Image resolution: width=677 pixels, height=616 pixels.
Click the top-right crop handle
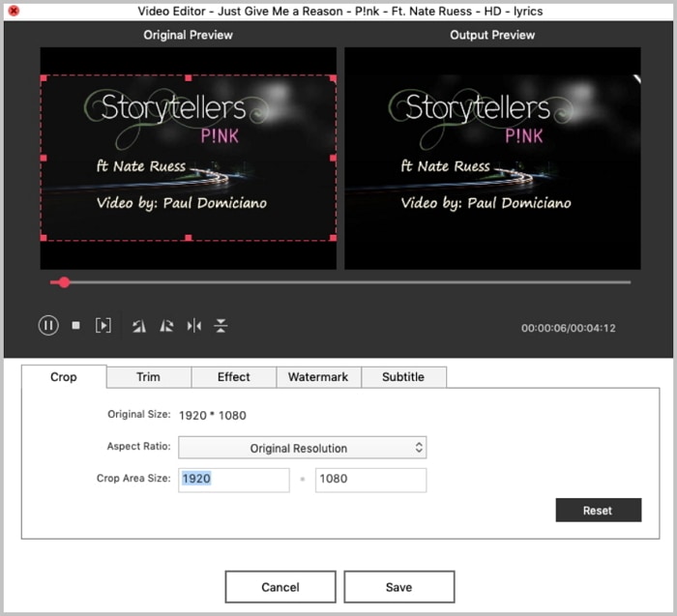click(333, 78)
